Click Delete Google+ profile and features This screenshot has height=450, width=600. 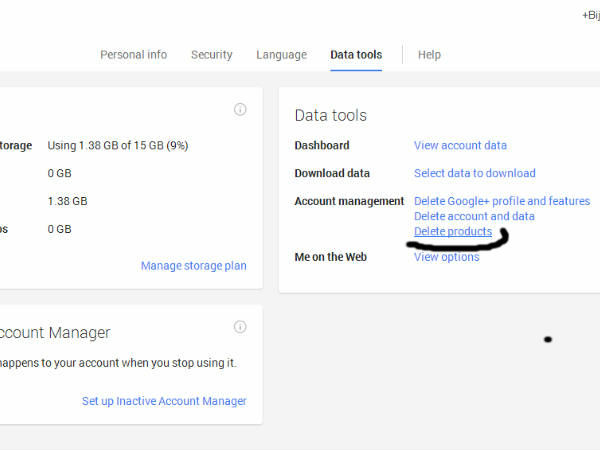tap(502, 201)
